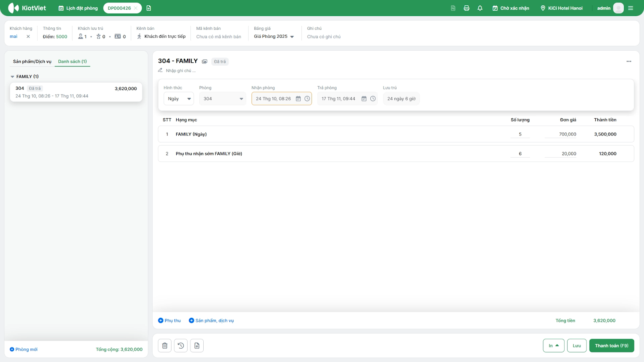Click the notification bell icon
Viewport: 644px width, 362px height.
(x=480, y=8)
